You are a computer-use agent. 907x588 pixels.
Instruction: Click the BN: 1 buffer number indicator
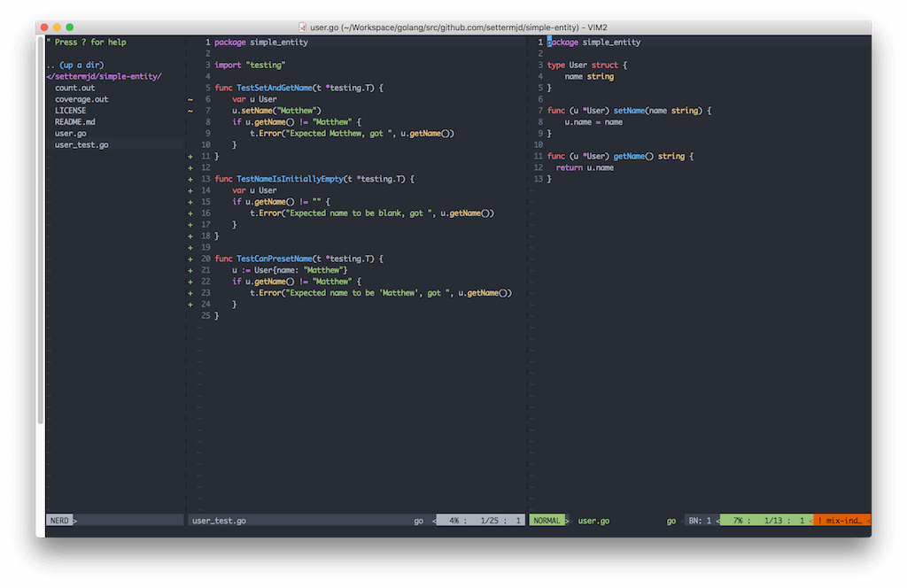pyautogui.click(x=699, y=520)
